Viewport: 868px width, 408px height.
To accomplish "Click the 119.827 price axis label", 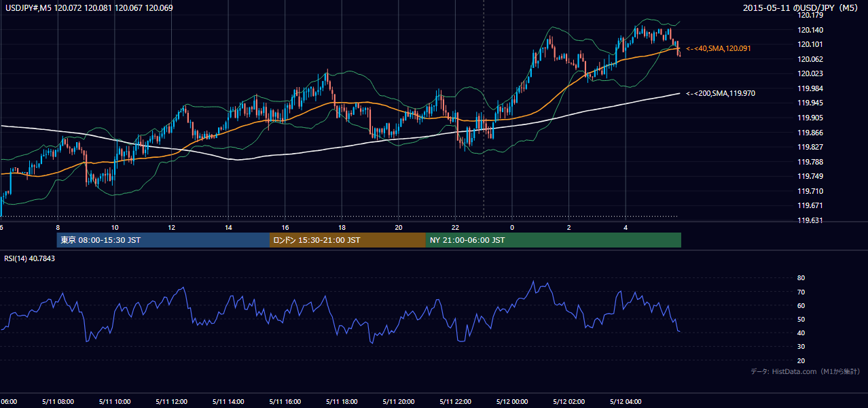I will pyautogui.click(x=810, y=147).
